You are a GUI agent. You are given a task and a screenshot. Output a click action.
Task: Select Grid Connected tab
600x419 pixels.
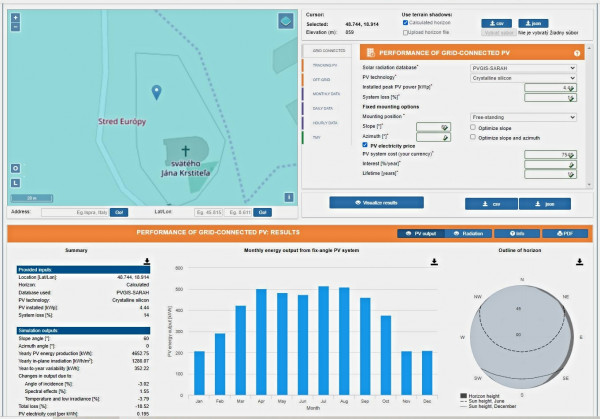coord(327,51)
